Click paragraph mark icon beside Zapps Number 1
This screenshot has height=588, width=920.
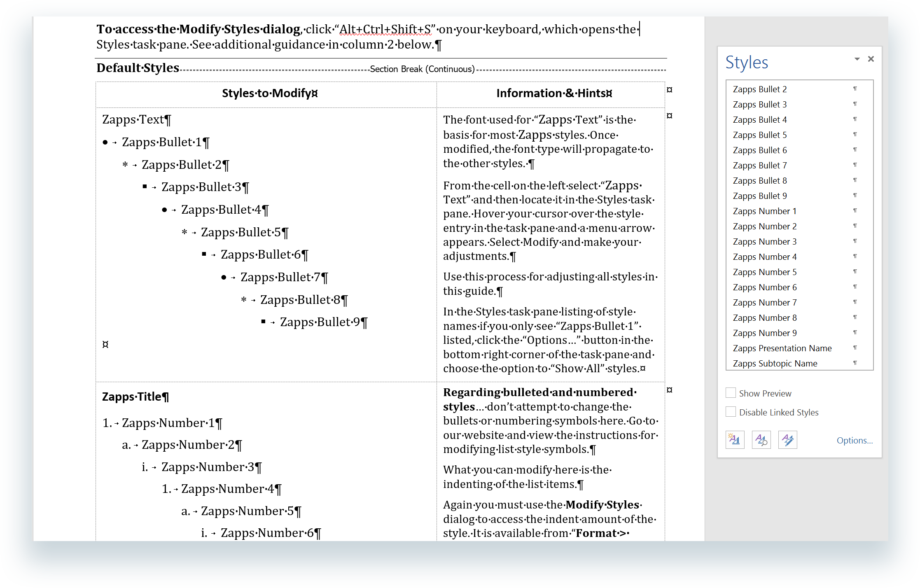855,210
